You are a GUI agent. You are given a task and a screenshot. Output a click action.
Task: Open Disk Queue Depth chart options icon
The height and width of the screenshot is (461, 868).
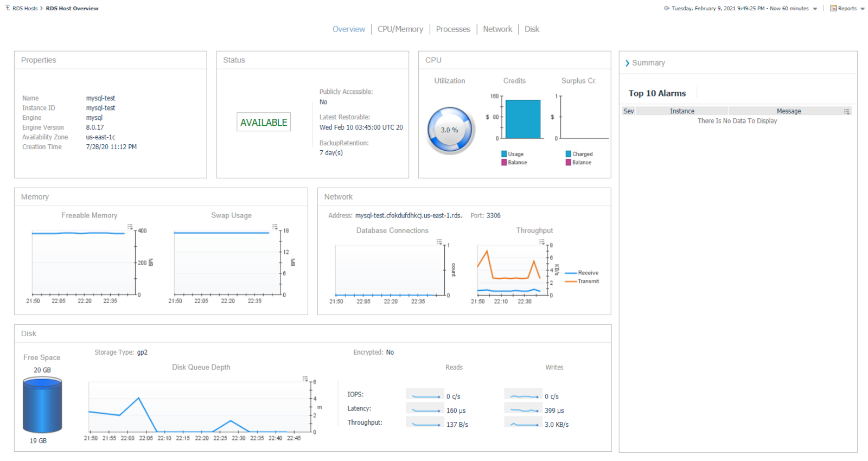tap(305, 379)
